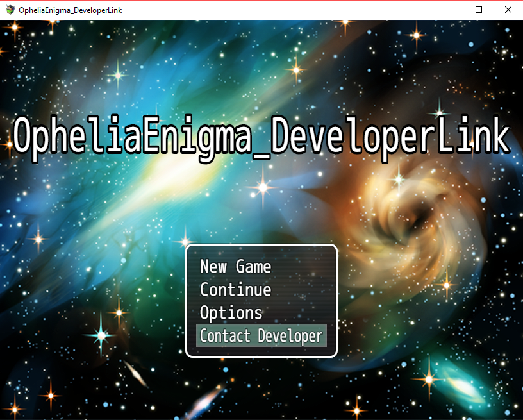Image resolution: width=523 pixels, height=420 pixels.
Task: Close the OpheliaEnigma_DeveloperLink window
Action: (508, 10)
